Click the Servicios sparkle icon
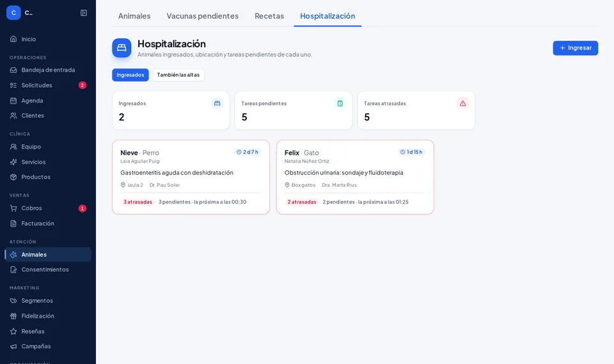 13,162
